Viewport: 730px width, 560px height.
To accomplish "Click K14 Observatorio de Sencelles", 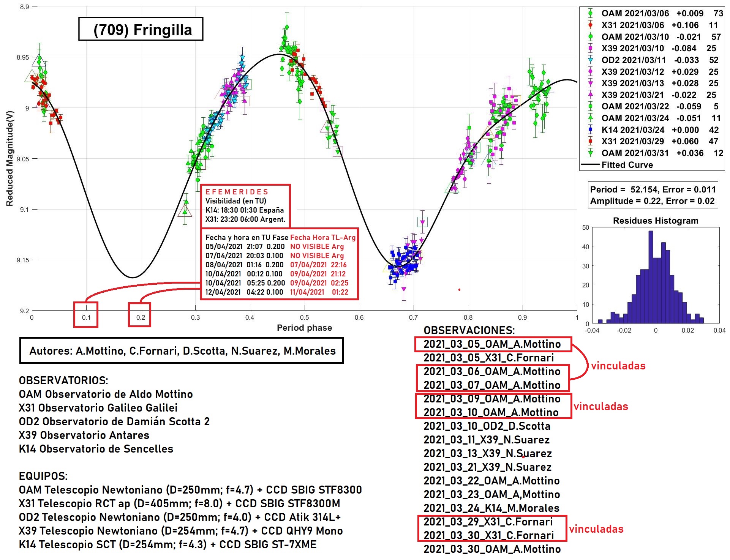I will 96,449.
